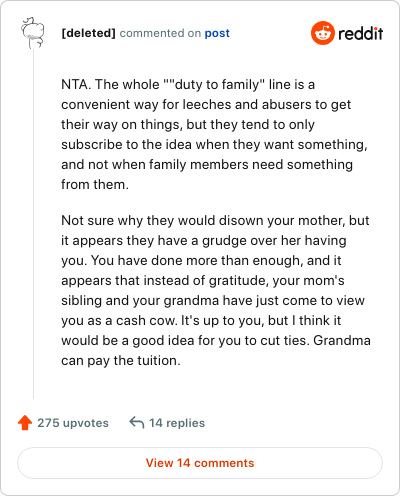Click the deleted user's avatar icon
Viewport: 400px width, 496px height.
33,33
